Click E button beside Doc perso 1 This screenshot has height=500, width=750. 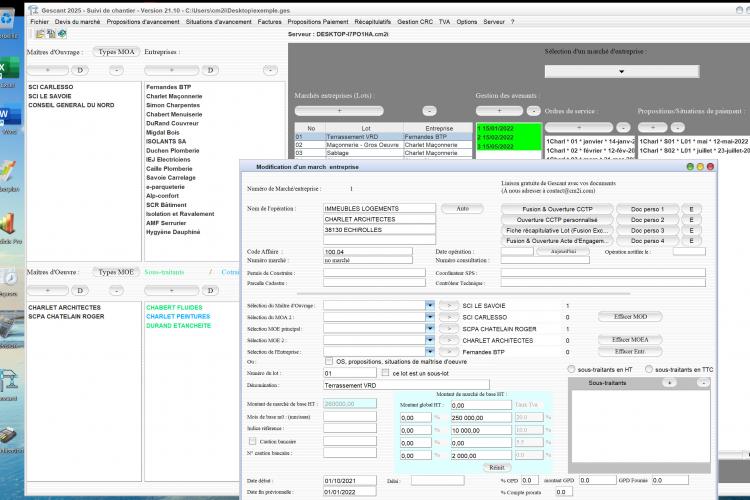691,209
